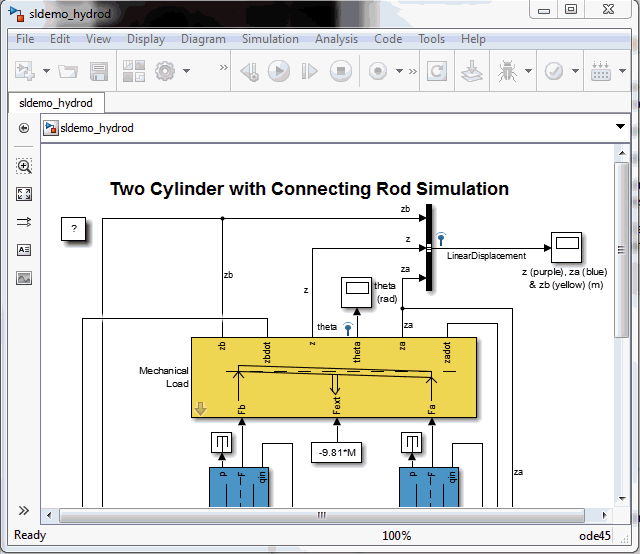Click the Run simulation play button
The width and height of the screenshot is (640, 554).
tap(279, 71)
